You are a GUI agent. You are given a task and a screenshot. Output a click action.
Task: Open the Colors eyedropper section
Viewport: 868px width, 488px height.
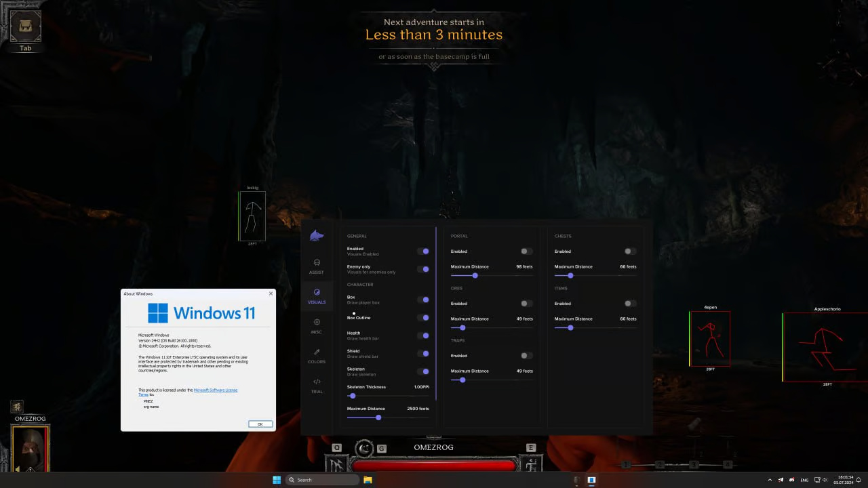(x=317, y=355)
